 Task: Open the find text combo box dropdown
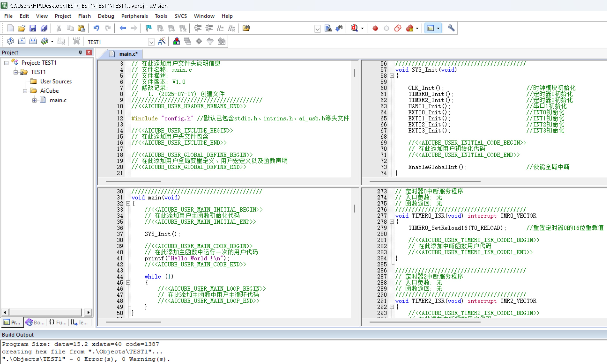click(x=317, y=29)
